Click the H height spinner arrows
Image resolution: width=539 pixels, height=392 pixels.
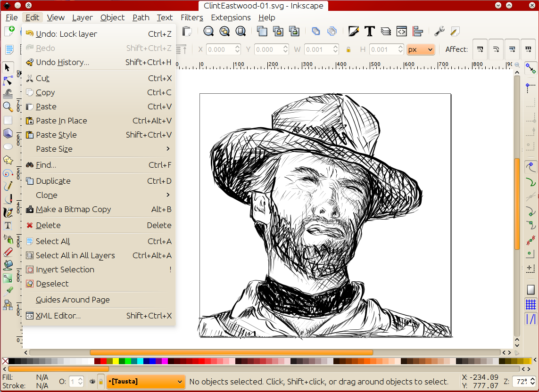(400, 49)
